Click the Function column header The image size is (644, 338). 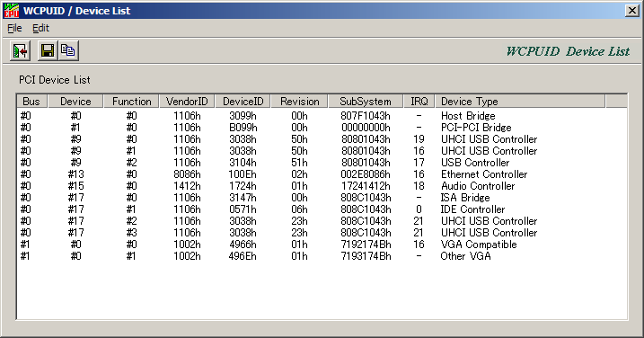click(x=131, y=102)
